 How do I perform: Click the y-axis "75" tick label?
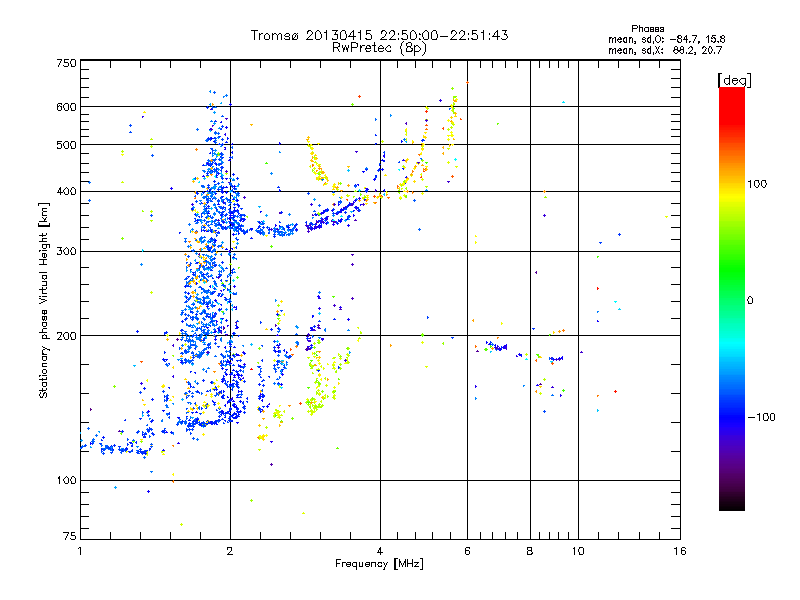coord(70,536)
